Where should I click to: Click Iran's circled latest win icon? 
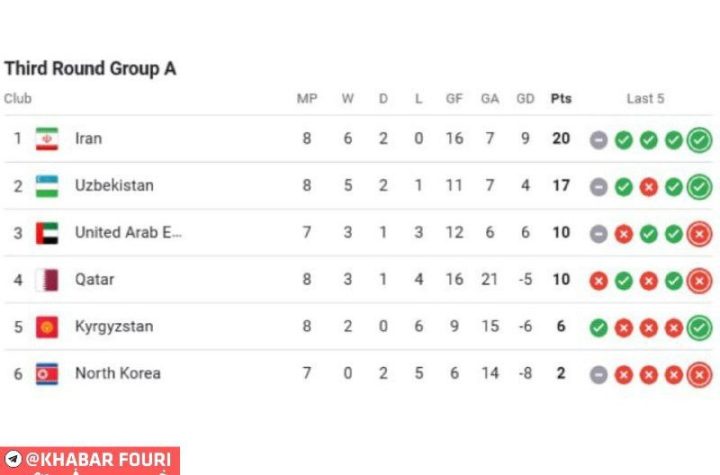pyautogui.click(x=699, y=139)
